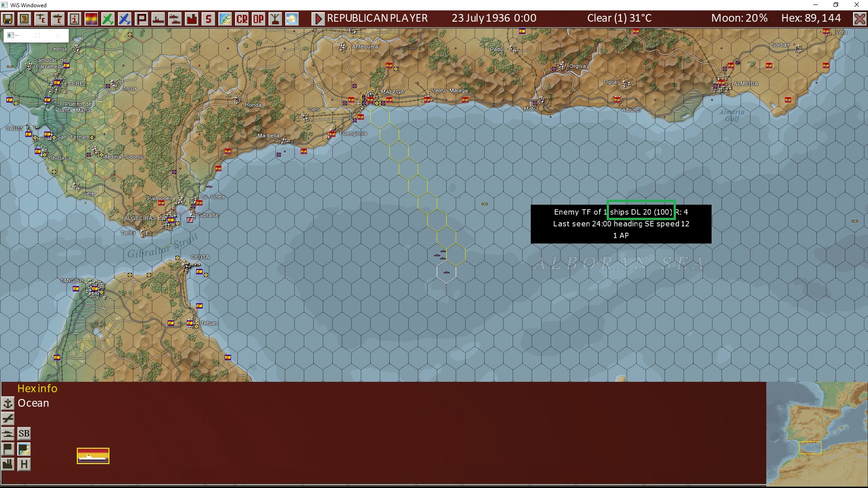This screenshot has width=868, height=488.
Task: Check weather with the sun-and-cloud icon
Action: 292,19
